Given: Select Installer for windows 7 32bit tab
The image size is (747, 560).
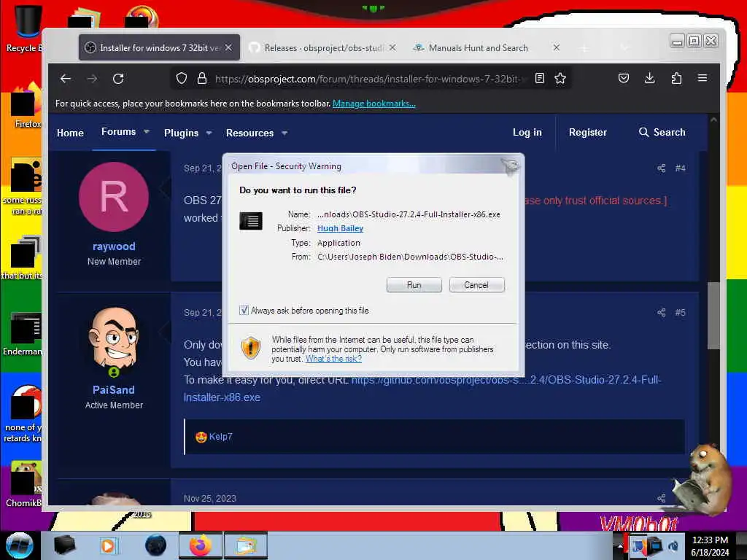Looking at the screenshot, I should (x=159, y=47).
